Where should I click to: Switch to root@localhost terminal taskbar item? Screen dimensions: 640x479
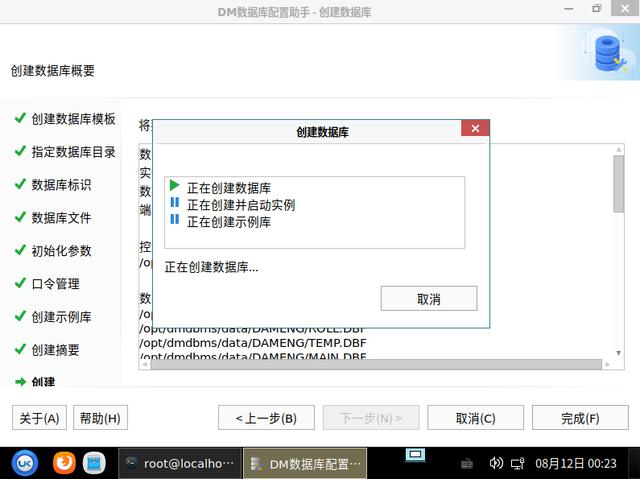(180, 463)
